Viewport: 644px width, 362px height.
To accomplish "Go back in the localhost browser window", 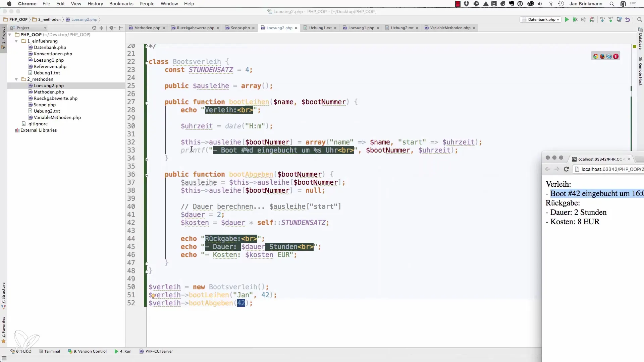I will (x=548, y=169).
